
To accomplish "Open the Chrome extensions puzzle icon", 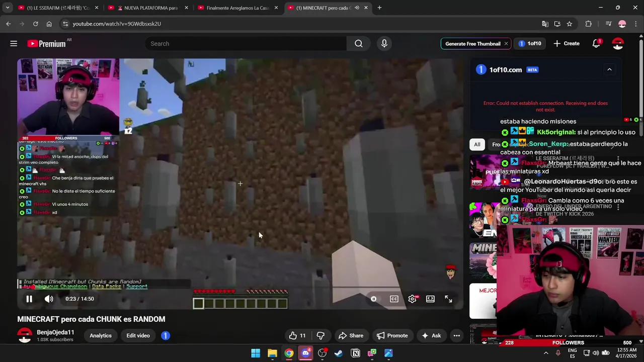I will 588,24.
